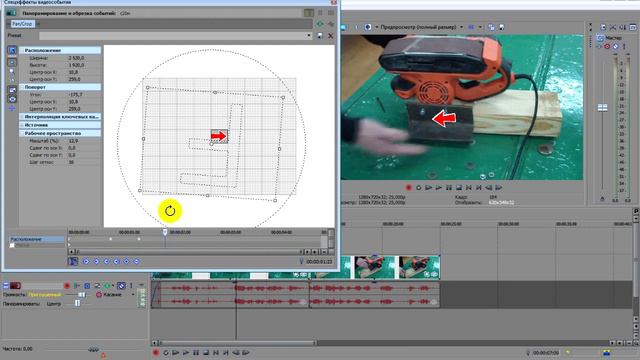Click the Show Properties tool icon
Viewport: 640px width, 360px height.
(12, 50)
